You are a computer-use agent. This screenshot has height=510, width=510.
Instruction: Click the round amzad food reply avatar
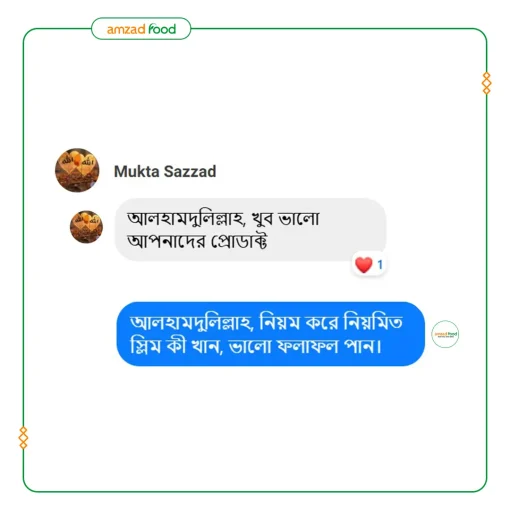click(x=445, y=334)
